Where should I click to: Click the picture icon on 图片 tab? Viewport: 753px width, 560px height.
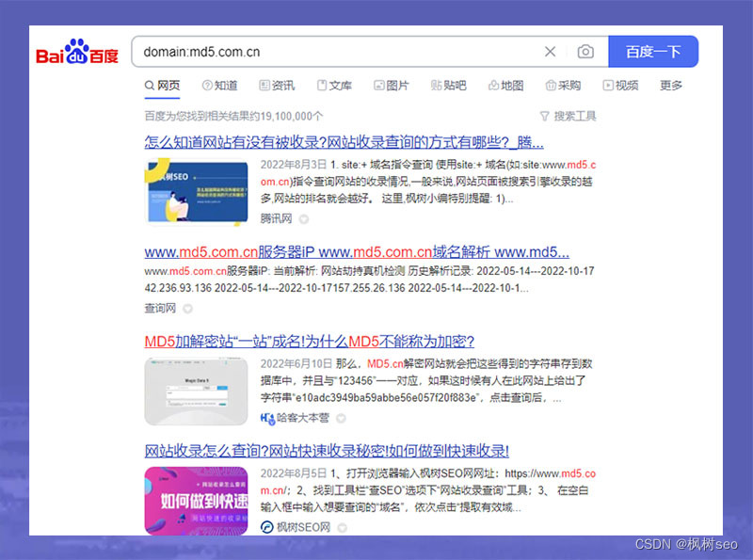click(x=379, y=86)
